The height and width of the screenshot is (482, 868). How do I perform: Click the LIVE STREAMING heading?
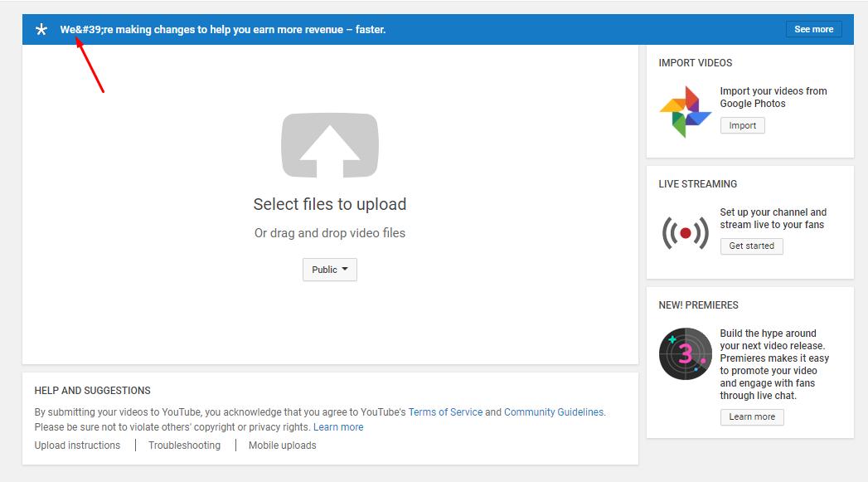tap(697, 184)
